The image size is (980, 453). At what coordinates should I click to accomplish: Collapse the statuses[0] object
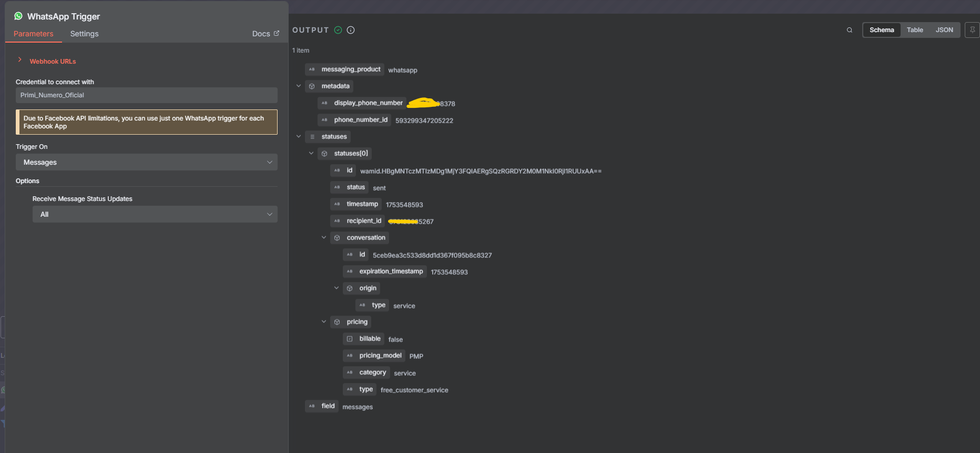point(311,153)
